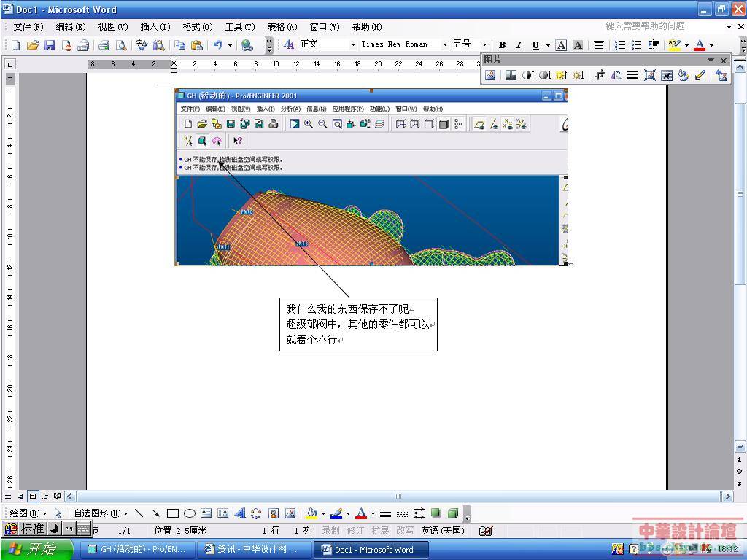Select the Oval drawing tool

coord(190,513)
